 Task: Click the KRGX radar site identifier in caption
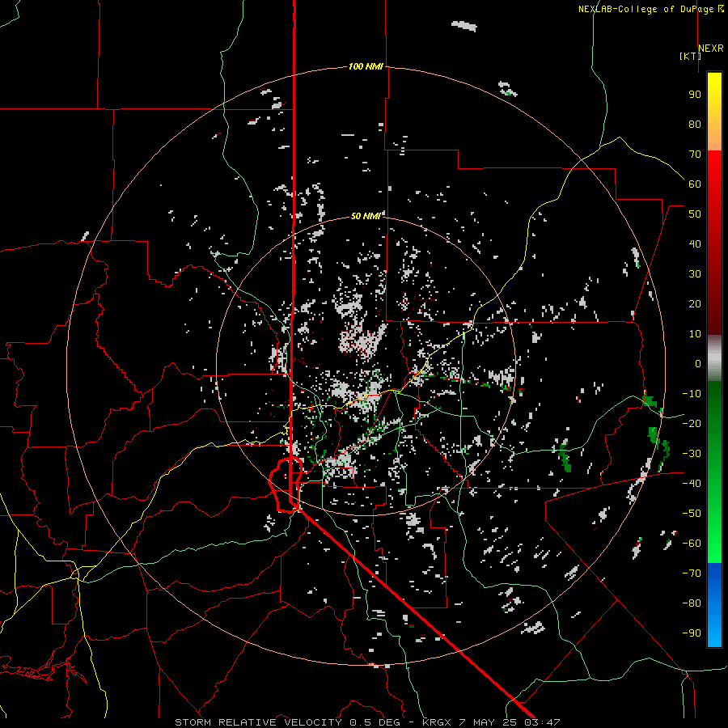tap(437, 722)
